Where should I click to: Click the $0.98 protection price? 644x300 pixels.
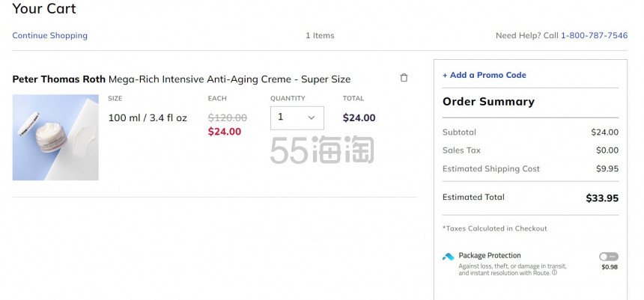(610, 267)
